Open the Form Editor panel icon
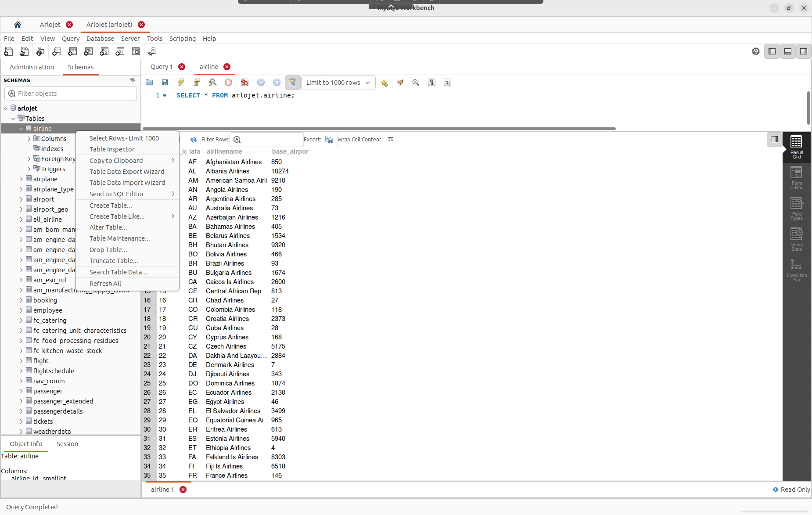This screenshot has height=515, width=812. (x=796, y=177)
